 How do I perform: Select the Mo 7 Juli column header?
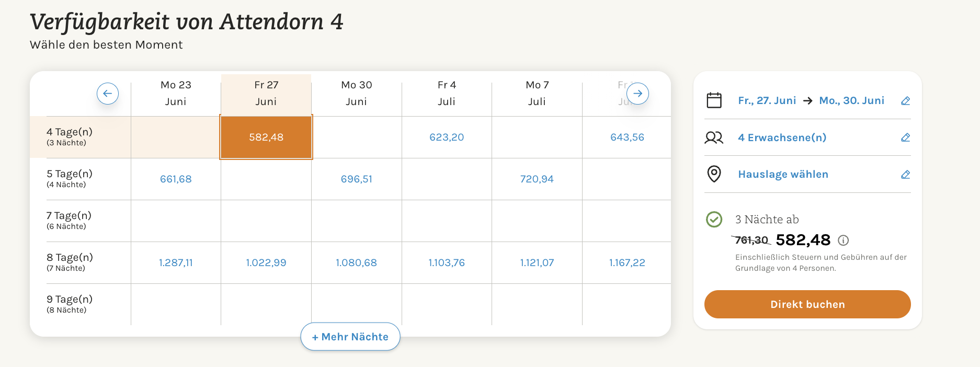[x=537, y=93]
